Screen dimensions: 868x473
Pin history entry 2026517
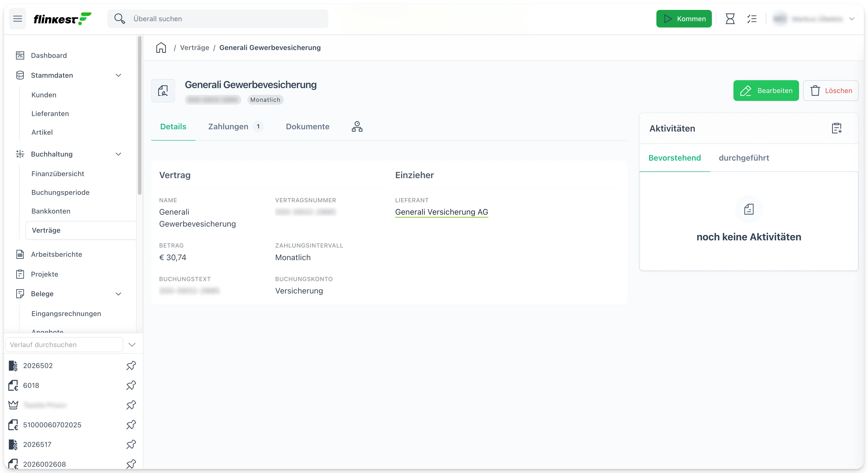[131, 444]
